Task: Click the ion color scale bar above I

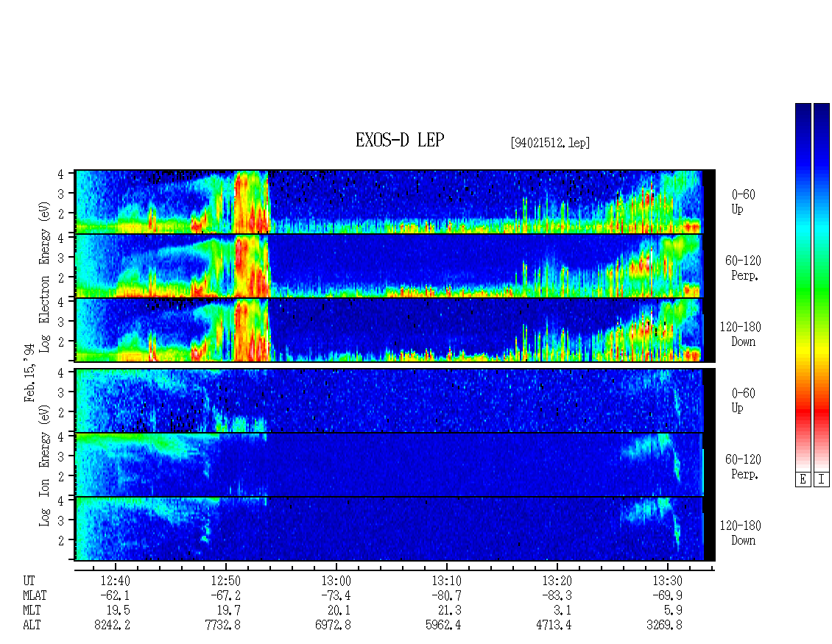Action: point(822,287)
